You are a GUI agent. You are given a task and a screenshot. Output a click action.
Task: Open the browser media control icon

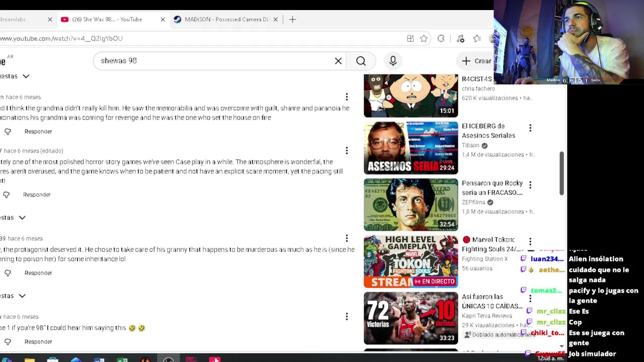(460, 39)
